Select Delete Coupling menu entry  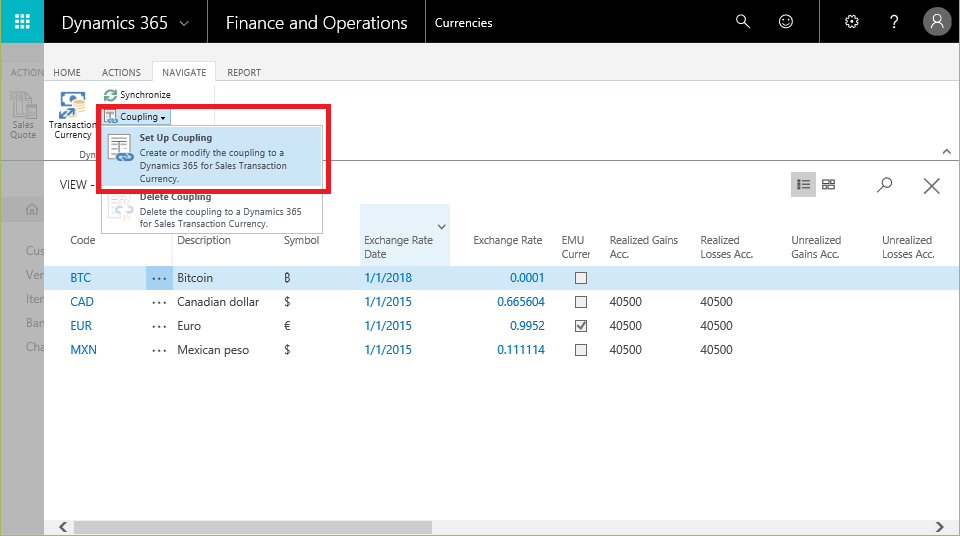[x=212, y=210]
